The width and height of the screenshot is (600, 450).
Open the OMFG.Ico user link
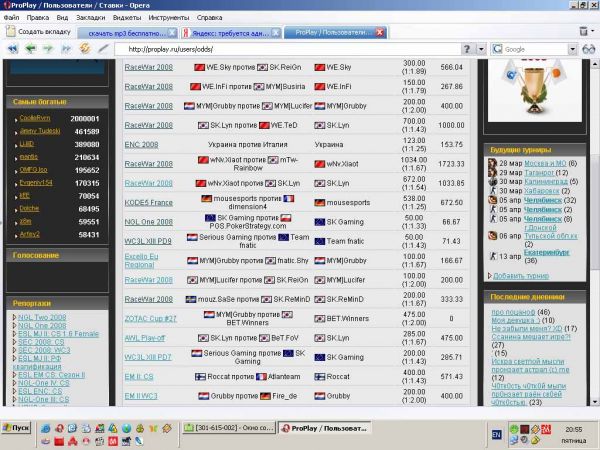tap(33, 170)
